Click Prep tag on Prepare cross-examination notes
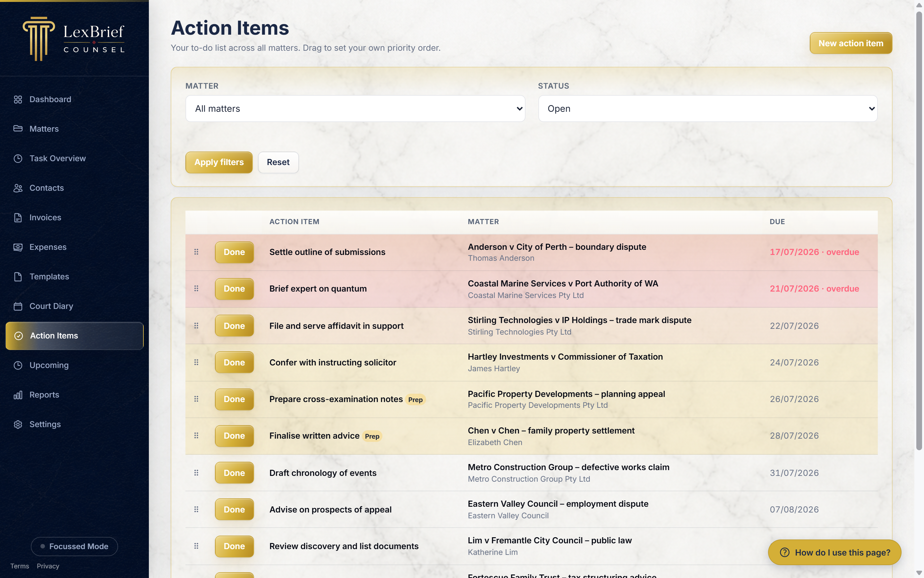The height and width of the screenshot is (578, 924). point(415,399)
